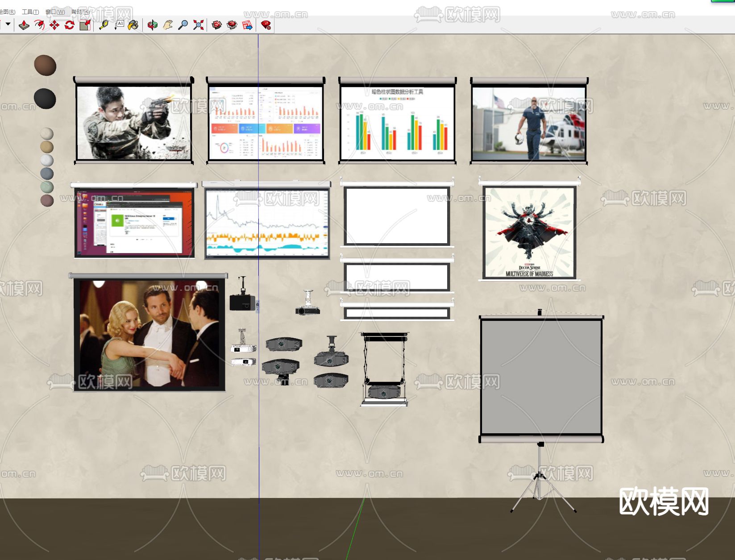The width and height of the screenshot is (735, 560).
Task: Open the Extension Warehouse
Action: [232, 25]
